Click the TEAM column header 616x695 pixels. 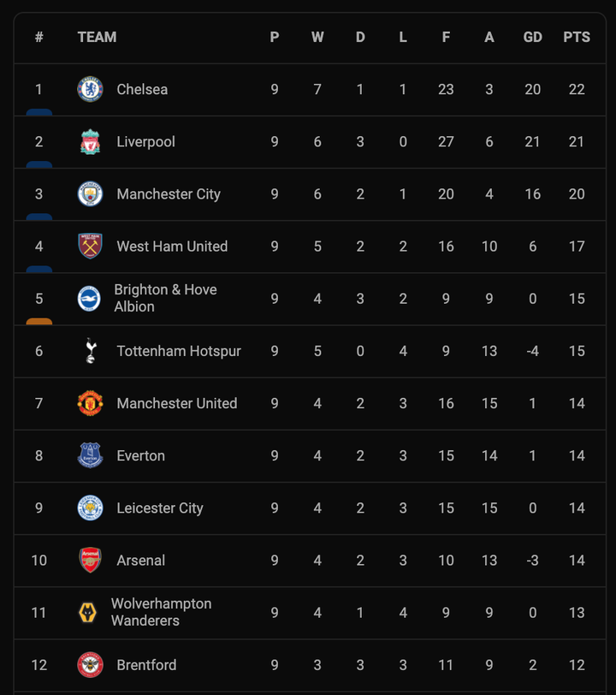(97, 38)
